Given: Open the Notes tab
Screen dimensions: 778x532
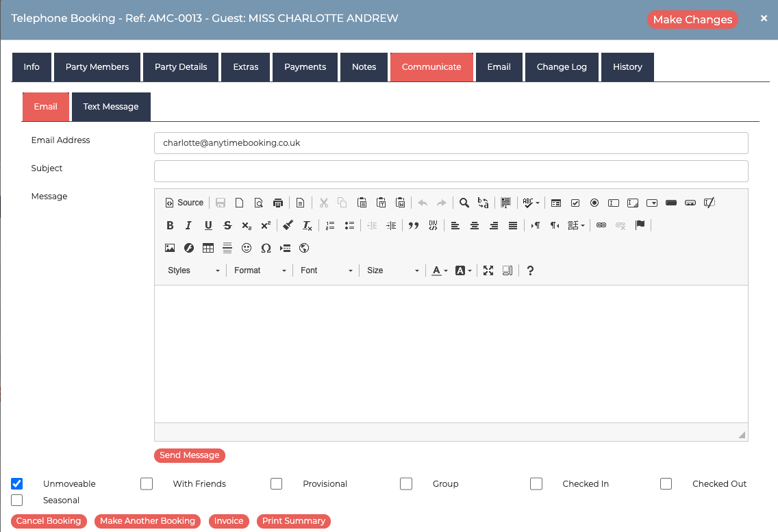Looking at the screenshot, I should 364,67.
